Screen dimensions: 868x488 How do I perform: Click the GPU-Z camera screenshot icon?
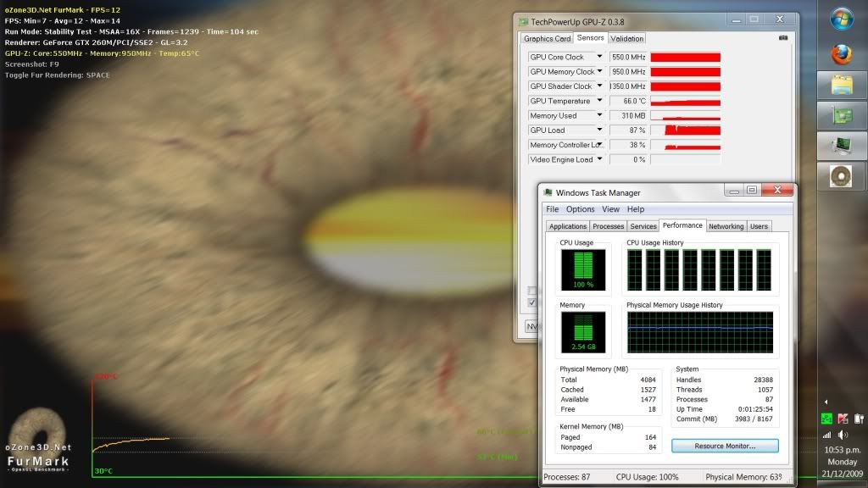pos(783,37)
